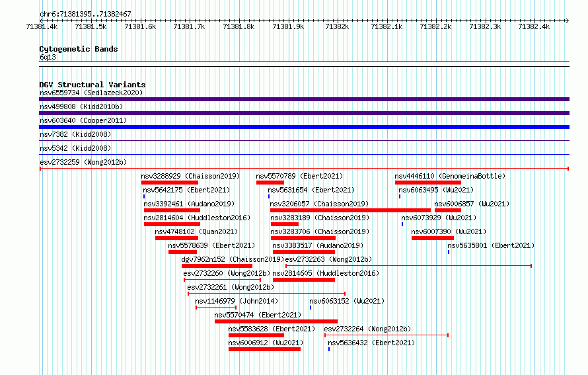Click esv2732264 (Wong2012b) label
The width and height of the screenshot is (588, 375).
(x=367, y=329)
